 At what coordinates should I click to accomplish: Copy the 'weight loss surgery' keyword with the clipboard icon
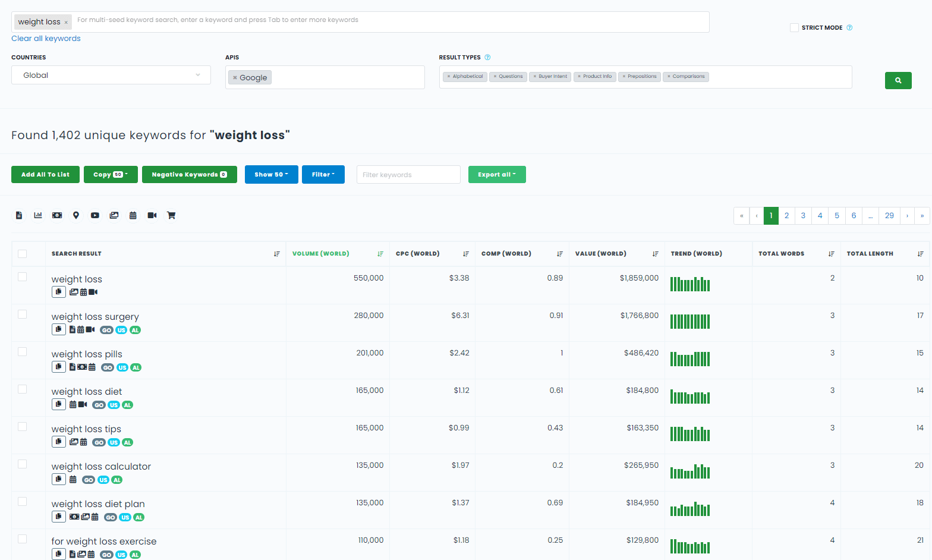[x=58, y=329]
